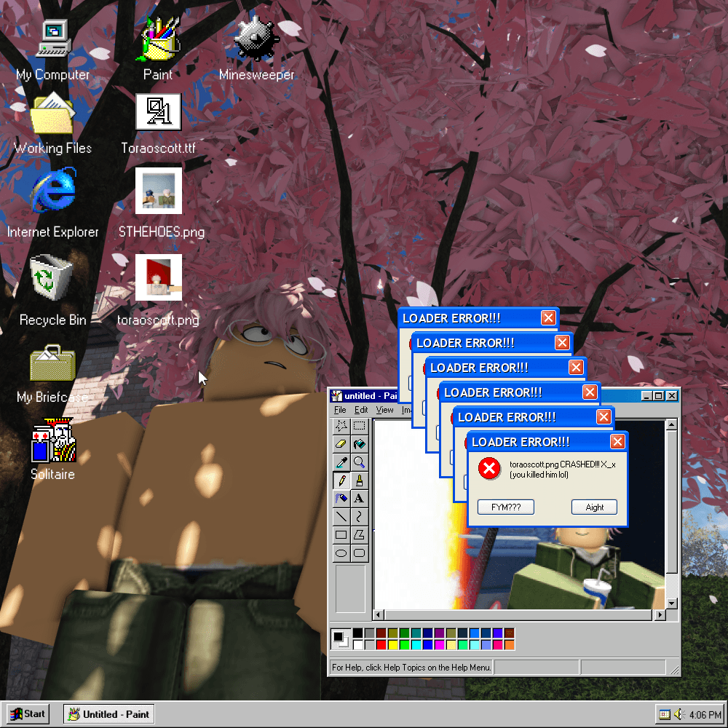
Task: Open the File menu in Paint
Action: click(x=340, y=410)
